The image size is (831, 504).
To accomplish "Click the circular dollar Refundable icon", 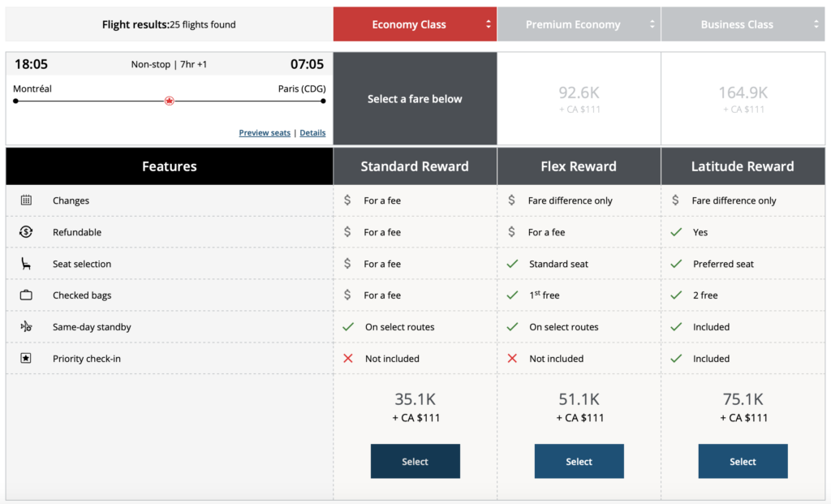I will [x=28, y=232].
